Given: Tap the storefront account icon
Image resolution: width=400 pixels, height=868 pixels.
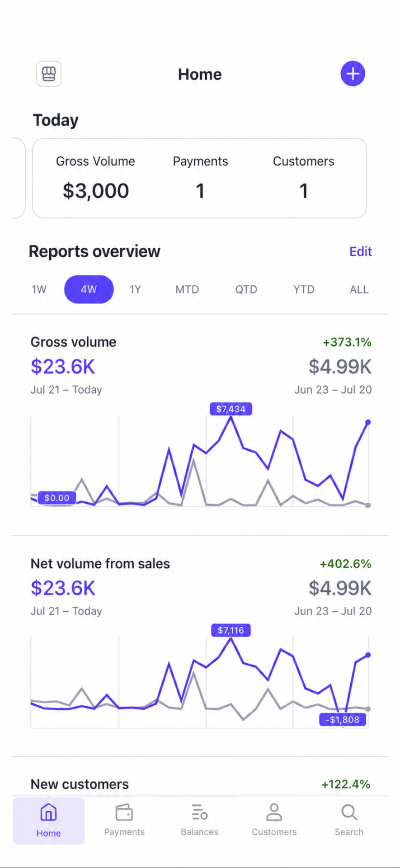Looking at the screenshot, I should [49, 74].
